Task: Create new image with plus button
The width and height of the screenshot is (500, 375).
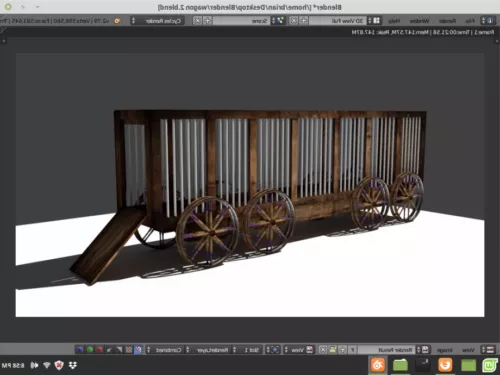Action: (x=342, y=350)
